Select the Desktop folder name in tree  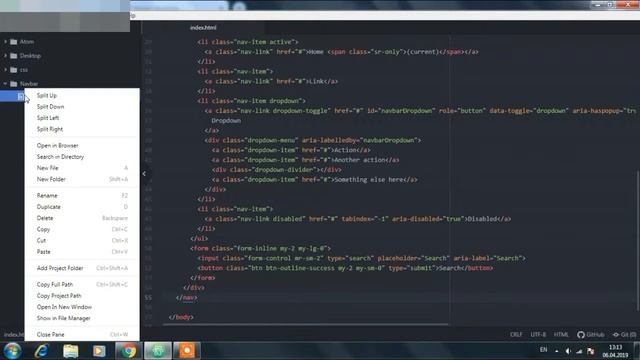[x=30, y=56]
